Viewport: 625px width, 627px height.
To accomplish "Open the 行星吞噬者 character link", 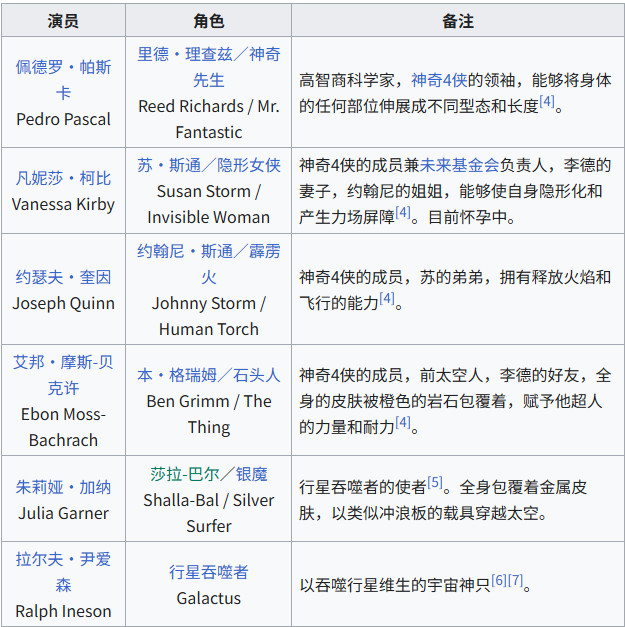I will (x=209, y=572).
